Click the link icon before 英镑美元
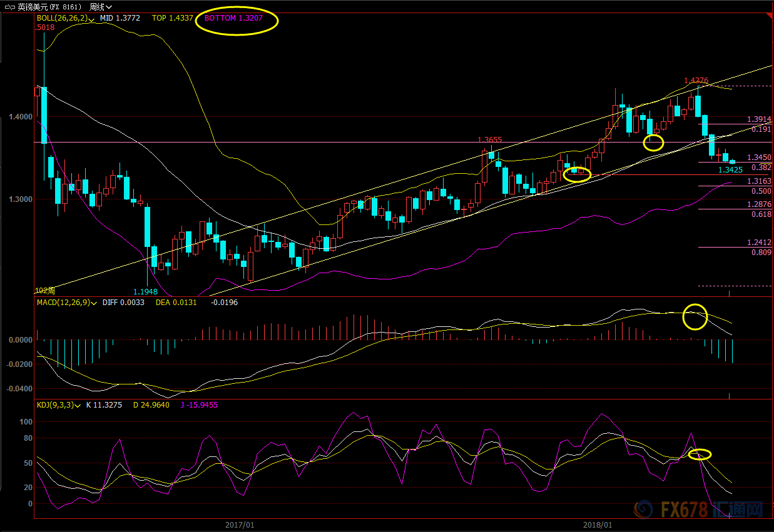The image size is (774, 532). point(9,7)
